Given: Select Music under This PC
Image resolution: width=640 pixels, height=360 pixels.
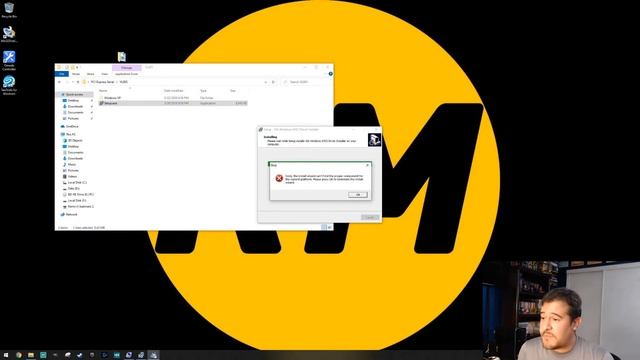Looking at the screenshot, I should click(72, 164).
